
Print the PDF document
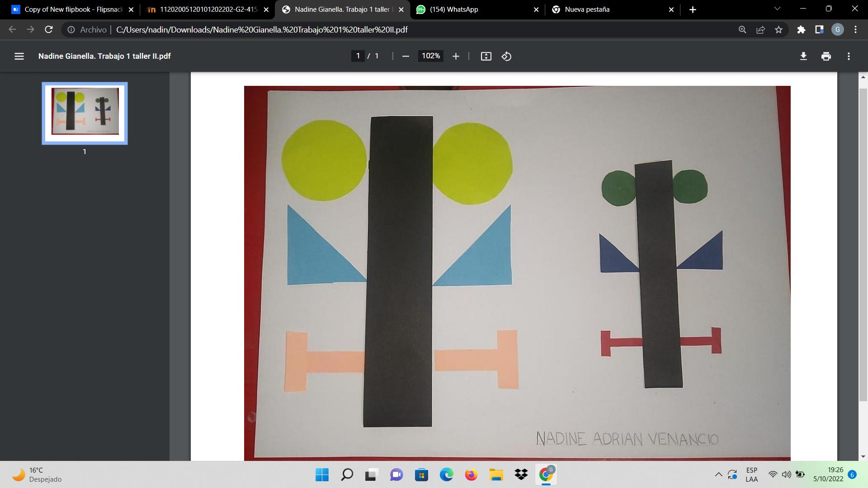click(826, 56)
